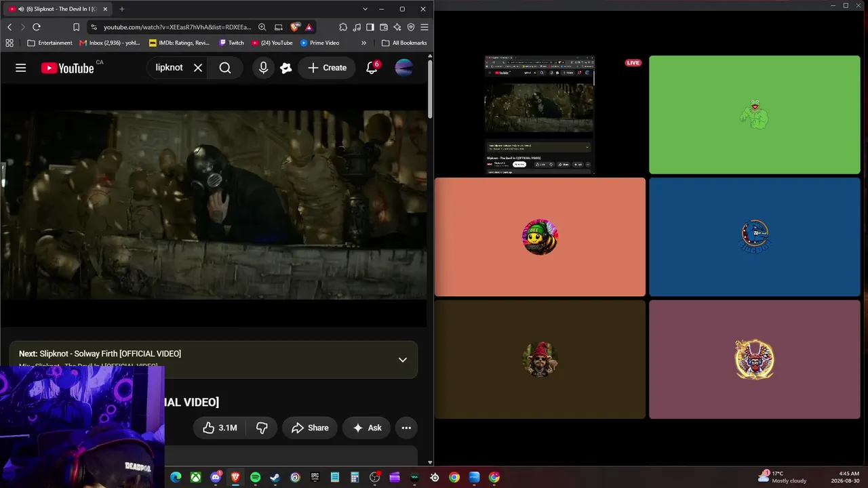868x488 pixels.
Task: Open the YouTube AI sparkle button
Action: 286,68
